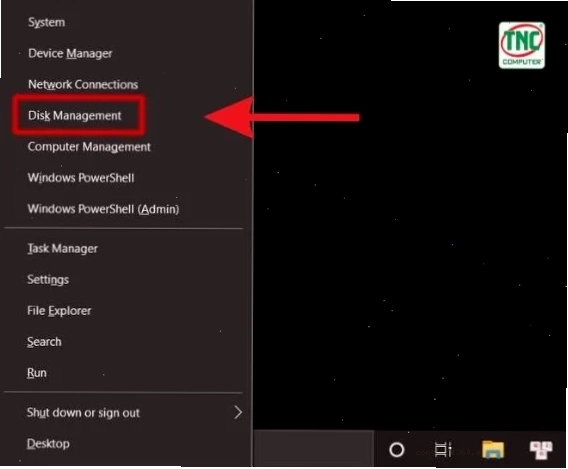The image size is (568, 469).
Task: Open the Run dialog entry
Action: click(37, 373)
